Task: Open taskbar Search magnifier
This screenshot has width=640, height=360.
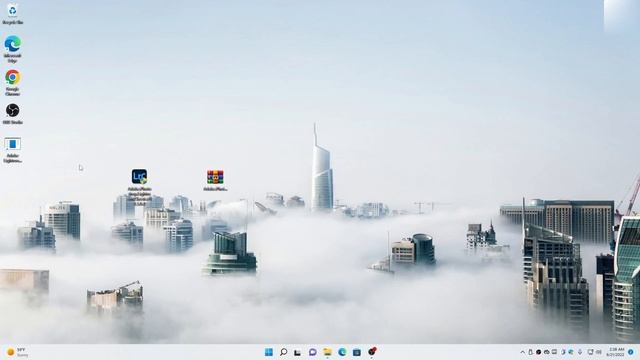Action: pyautogui.click(x=283, y=352)
